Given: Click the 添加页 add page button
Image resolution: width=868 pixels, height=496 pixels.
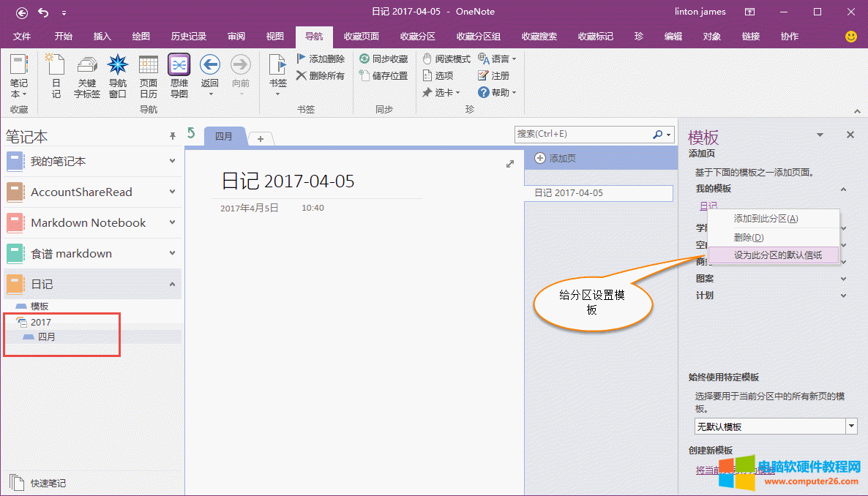Looking at the screenshot, I should click(x=555, y=158).
